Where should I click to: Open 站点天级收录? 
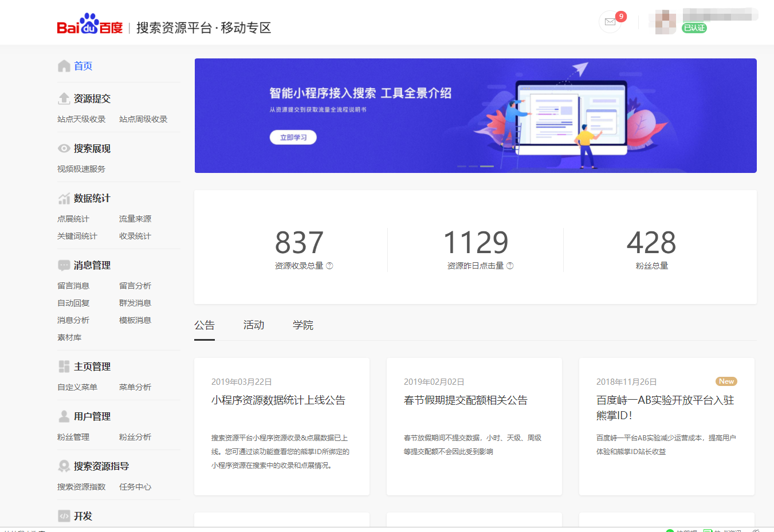(x=81, y=119)
